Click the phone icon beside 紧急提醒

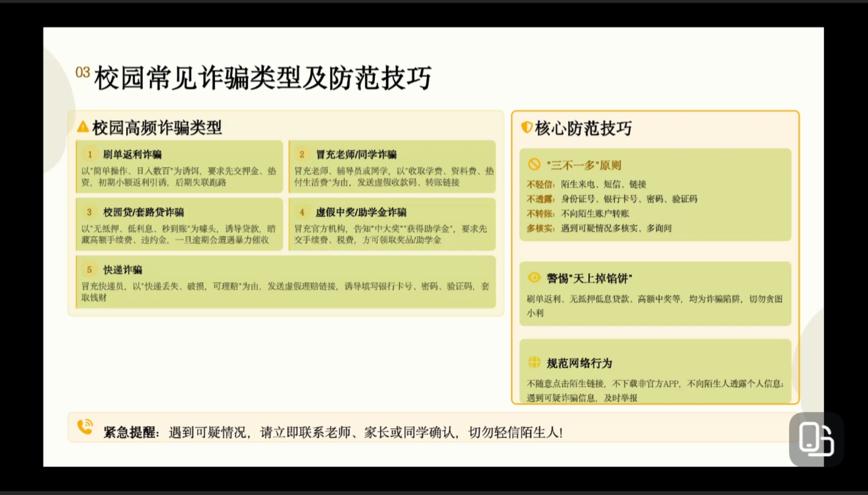pyautogui.click(x=85, y=427)
